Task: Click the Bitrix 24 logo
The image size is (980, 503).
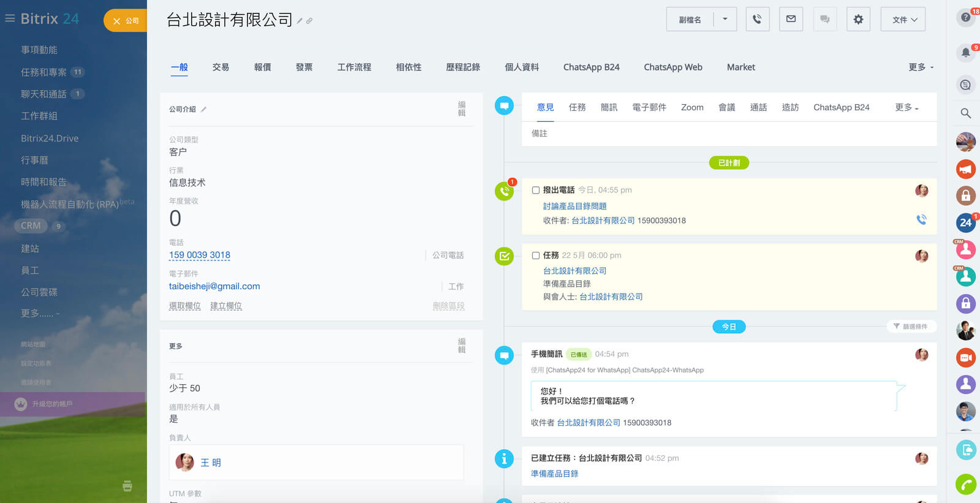Action: [50, 18]
